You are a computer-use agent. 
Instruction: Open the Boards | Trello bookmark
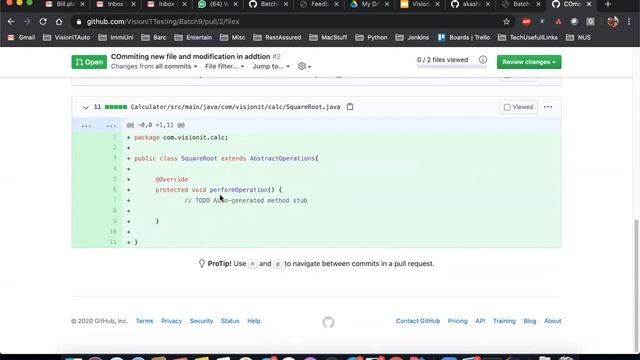pyautogui.click(x=464, y=38)
